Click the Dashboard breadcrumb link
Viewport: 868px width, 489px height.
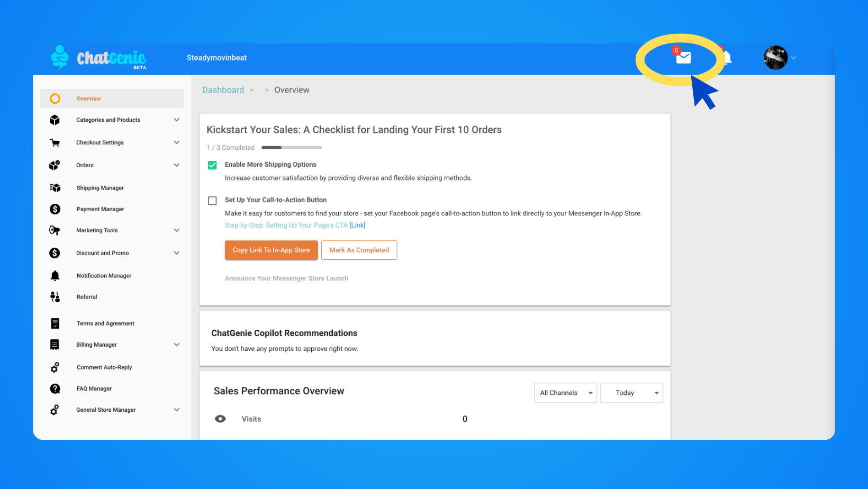pyautogui.click(x=223, y=90)
